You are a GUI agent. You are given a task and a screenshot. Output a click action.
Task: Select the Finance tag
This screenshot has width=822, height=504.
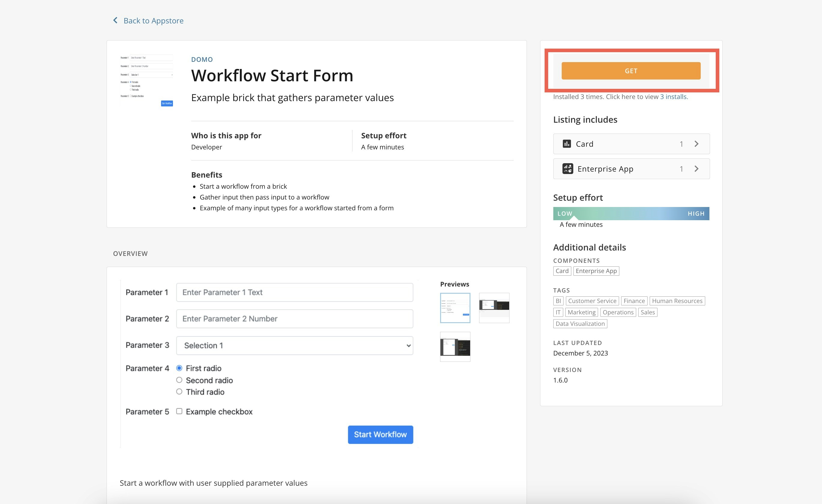[x=633, y=301]
